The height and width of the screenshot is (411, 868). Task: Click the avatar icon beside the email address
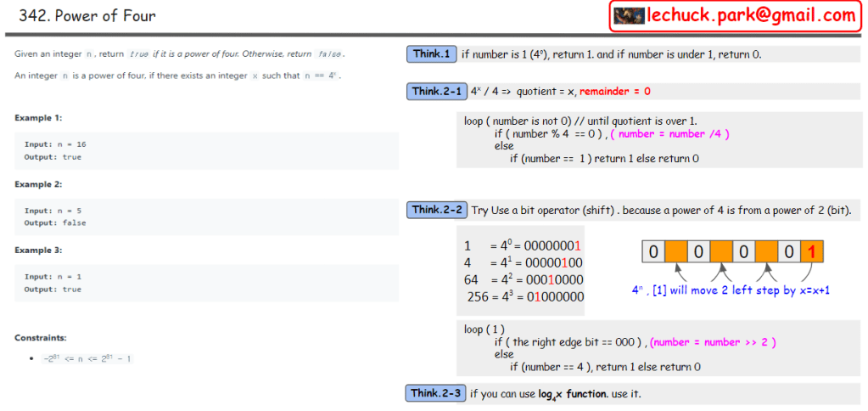coord(630,15)
